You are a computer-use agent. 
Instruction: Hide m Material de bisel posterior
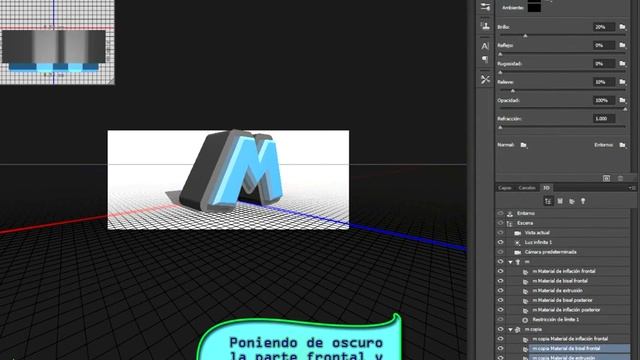[500, 300]
